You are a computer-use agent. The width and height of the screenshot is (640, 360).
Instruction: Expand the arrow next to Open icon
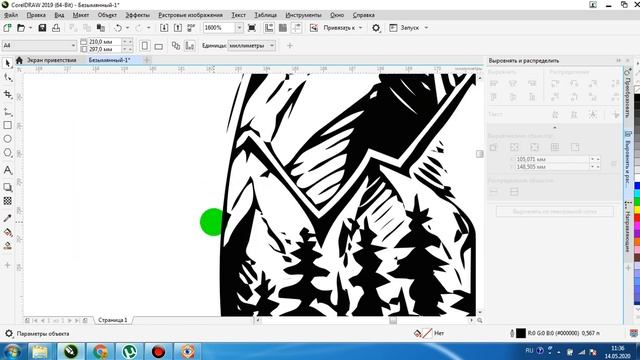pyautogui.click(x=30, y=28)
